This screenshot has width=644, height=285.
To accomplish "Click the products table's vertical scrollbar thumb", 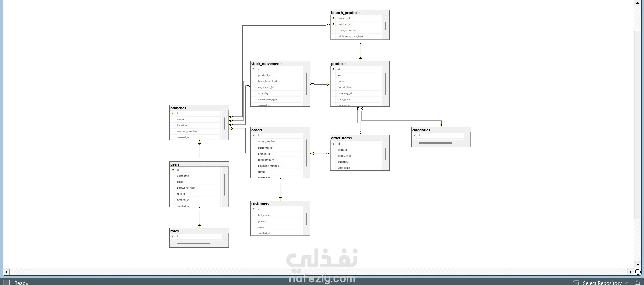I will pos(385,84).
